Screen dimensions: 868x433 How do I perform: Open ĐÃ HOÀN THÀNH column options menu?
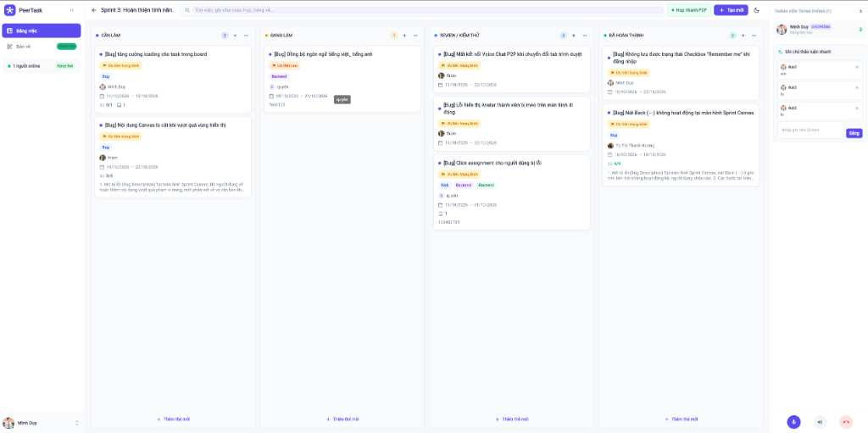click(754, 36)
